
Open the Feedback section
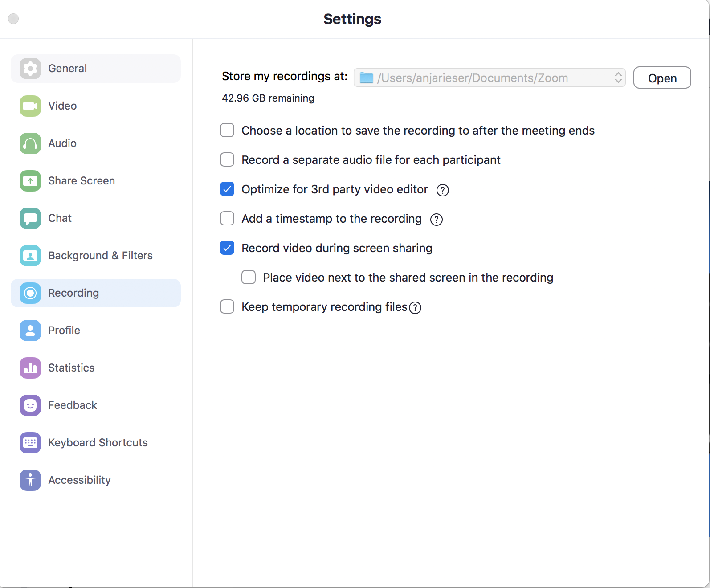pyautogui.click(x=72, y=405)
